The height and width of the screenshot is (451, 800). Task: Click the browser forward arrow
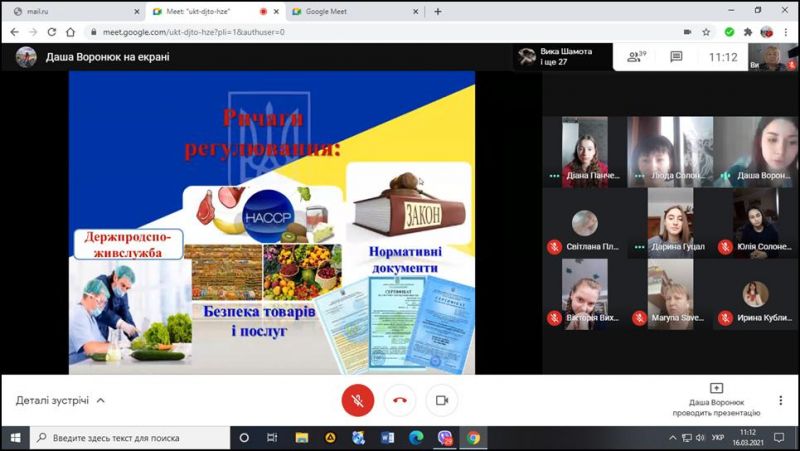click(33, 32)
